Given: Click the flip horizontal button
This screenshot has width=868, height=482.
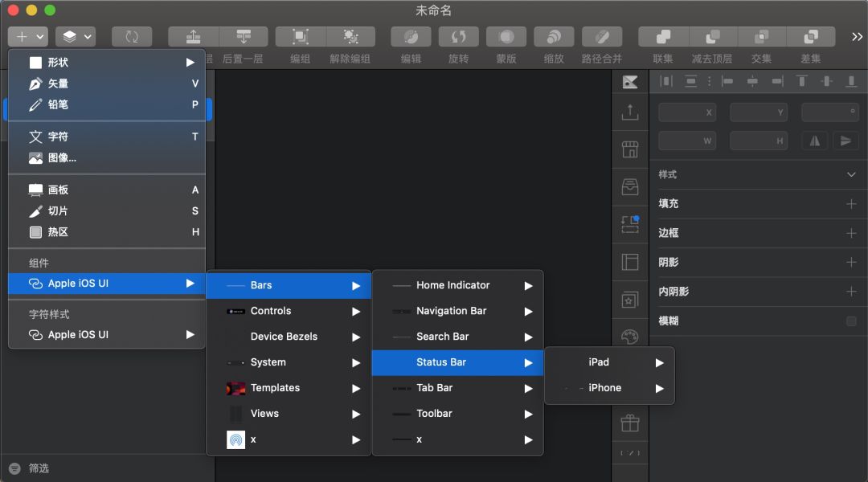Looking at the screenshot, I should click(x=815, y=141).
